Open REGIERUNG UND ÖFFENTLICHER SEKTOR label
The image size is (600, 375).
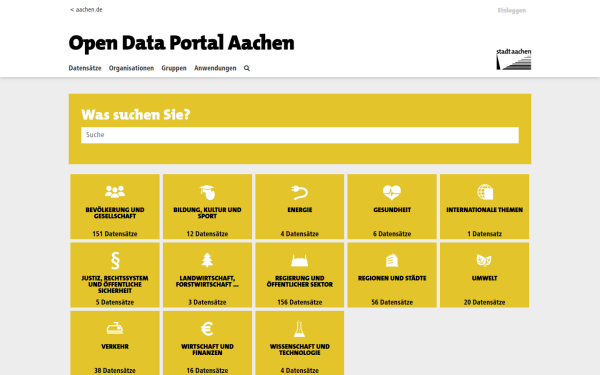pos(300,281)
